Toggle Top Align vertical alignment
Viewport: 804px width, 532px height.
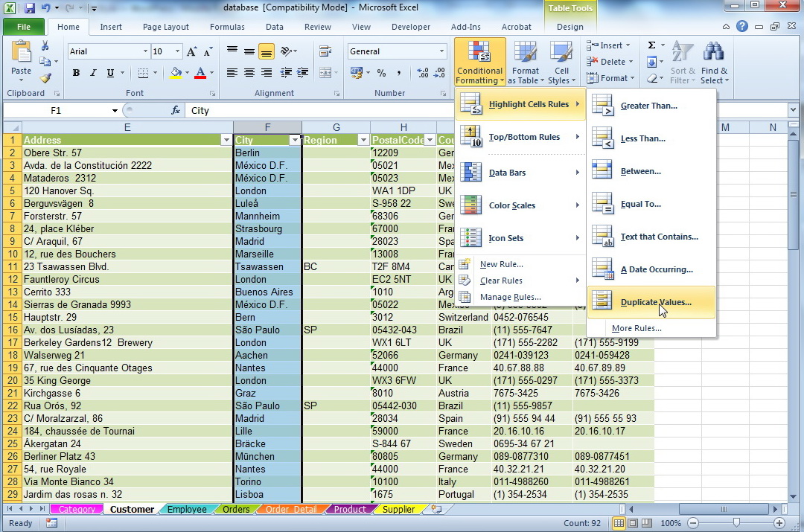(232, 51)
